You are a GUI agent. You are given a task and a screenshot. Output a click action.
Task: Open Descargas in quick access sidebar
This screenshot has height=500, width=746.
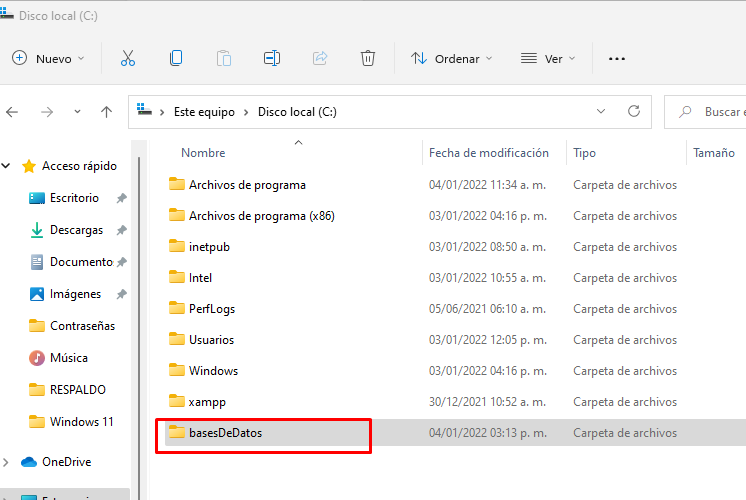pos(76,230)
